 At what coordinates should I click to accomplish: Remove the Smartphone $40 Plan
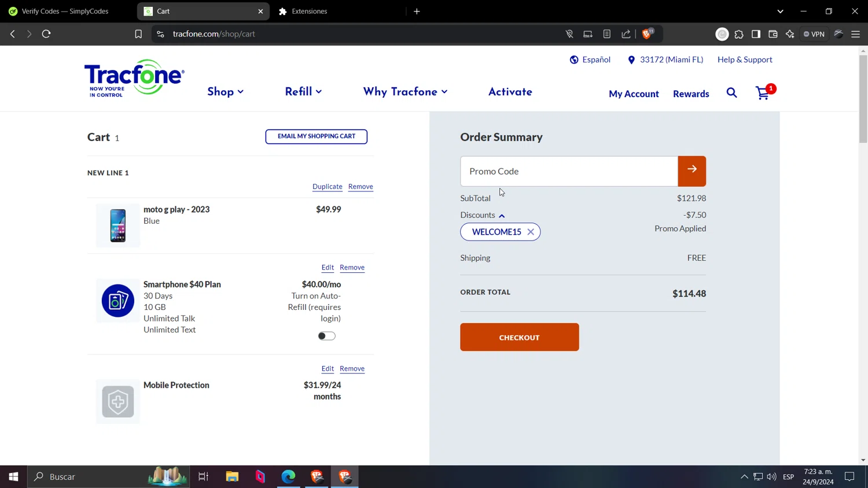[352, 268]
